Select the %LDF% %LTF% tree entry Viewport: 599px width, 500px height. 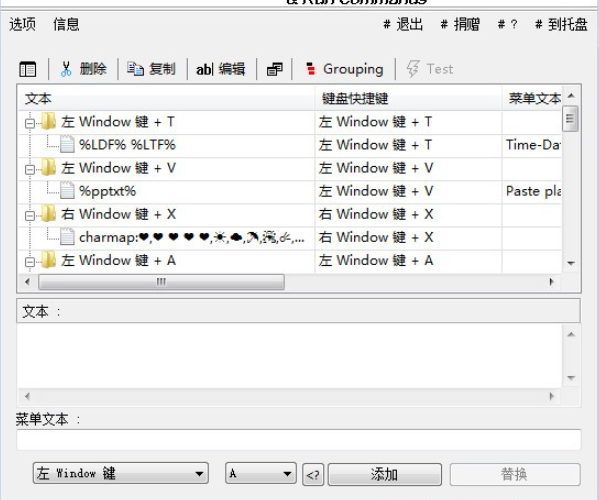coord(127,145)
